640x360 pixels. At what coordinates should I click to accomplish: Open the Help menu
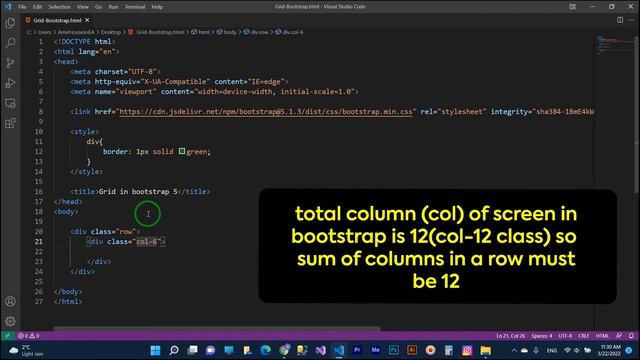(x=157, y=7)
